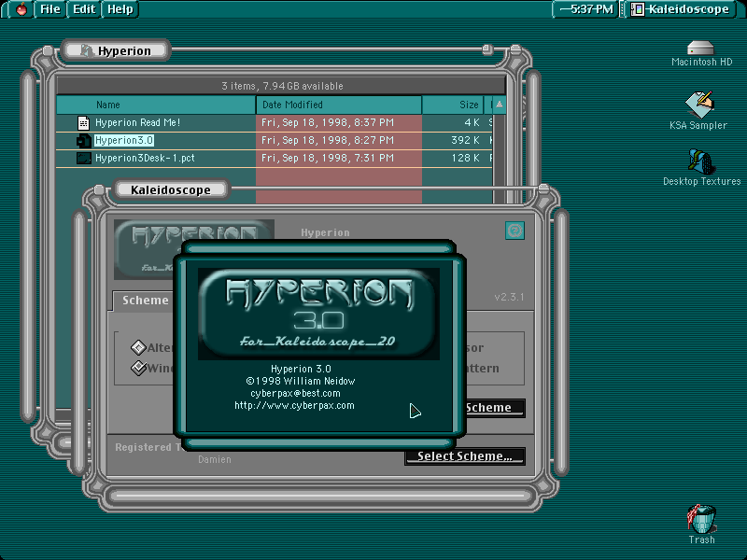Open the Kaleidoscope application menu
Screen dimensions: 747x560
click(x=682, y=9)
